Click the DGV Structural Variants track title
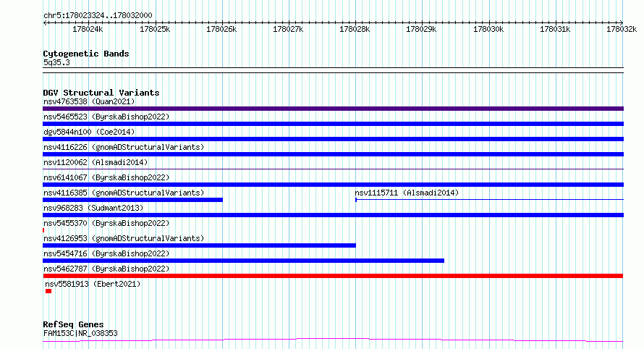This screenshot has width=644, height=349. (101, 93)
